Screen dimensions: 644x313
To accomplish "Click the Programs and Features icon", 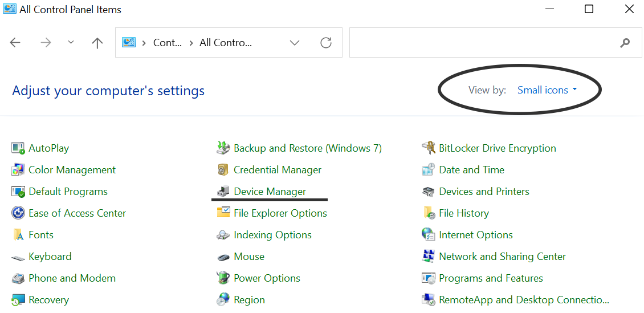I will pos(429,278).
